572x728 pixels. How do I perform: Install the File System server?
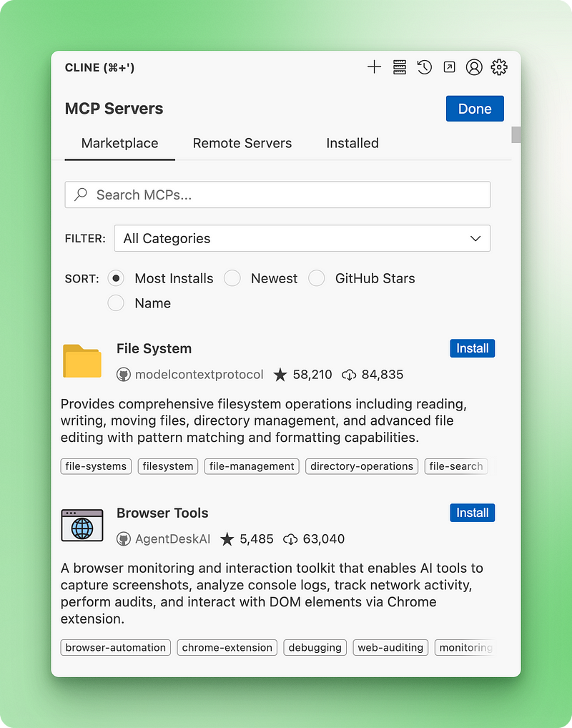click(472, 348)
